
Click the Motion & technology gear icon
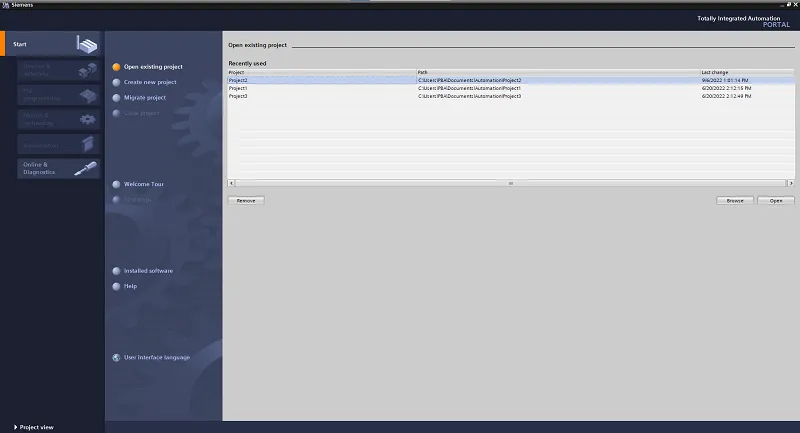point(88,120)
